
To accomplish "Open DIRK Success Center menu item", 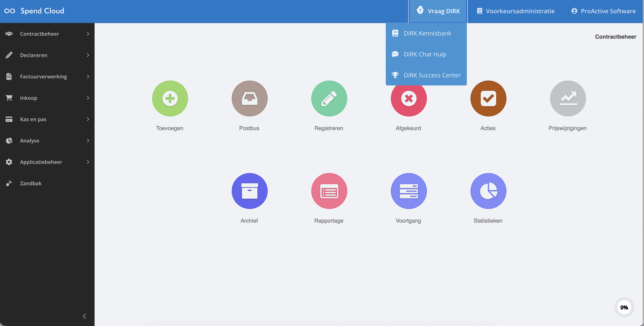I will coord(432,75).
